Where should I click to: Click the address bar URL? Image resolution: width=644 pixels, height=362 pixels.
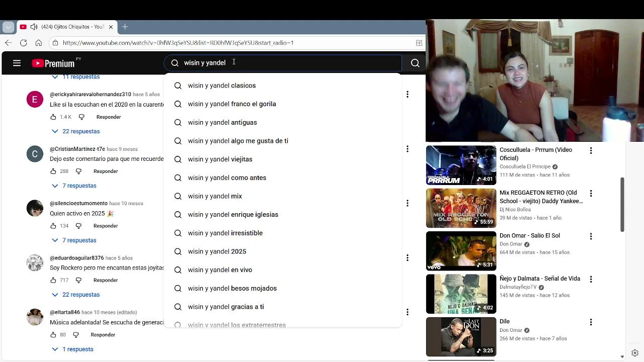coord(178,43)
